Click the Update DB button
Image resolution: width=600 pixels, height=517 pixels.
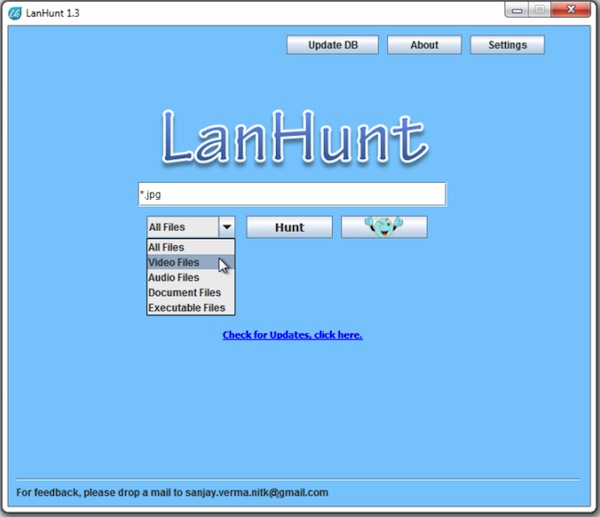tap(333, 45)
